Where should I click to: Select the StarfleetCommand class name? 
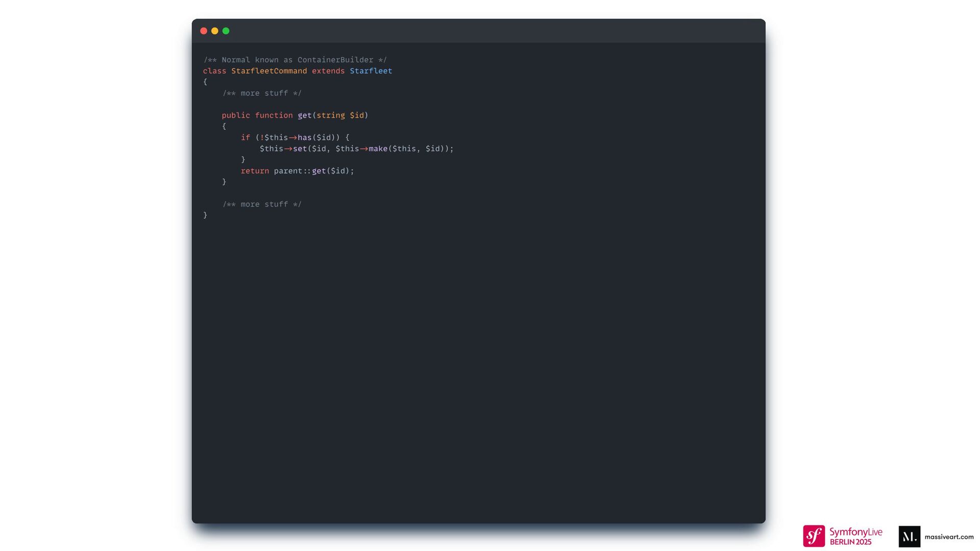(269, 71)
